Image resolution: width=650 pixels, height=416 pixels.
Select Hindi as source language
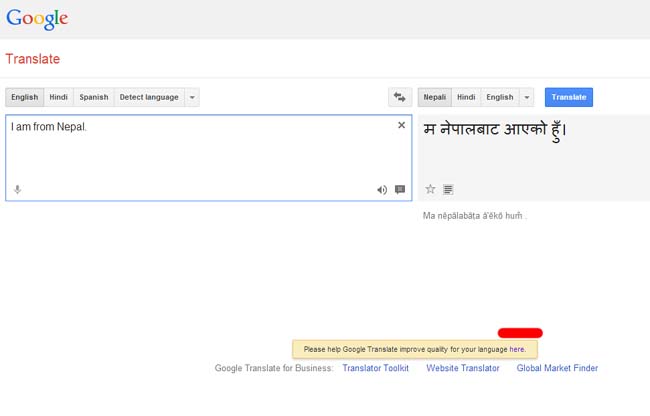pos(58,97)
